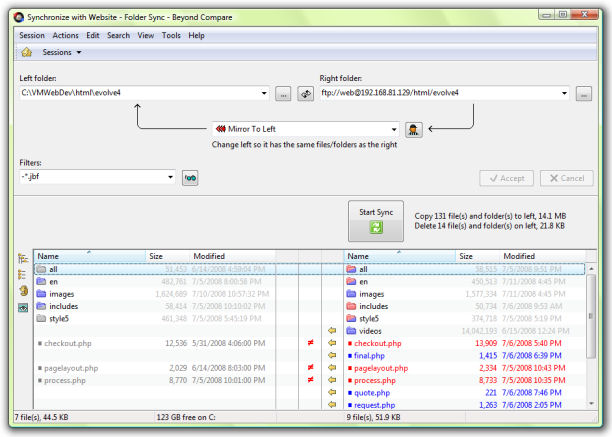Swap left and right folders
This screenshot has width=612, height=437.
pyautogui.click(x=306, y=94)
